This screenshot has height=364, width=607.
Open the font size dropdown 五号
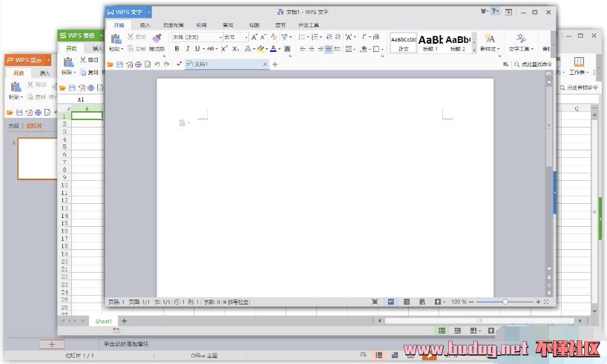236,36
